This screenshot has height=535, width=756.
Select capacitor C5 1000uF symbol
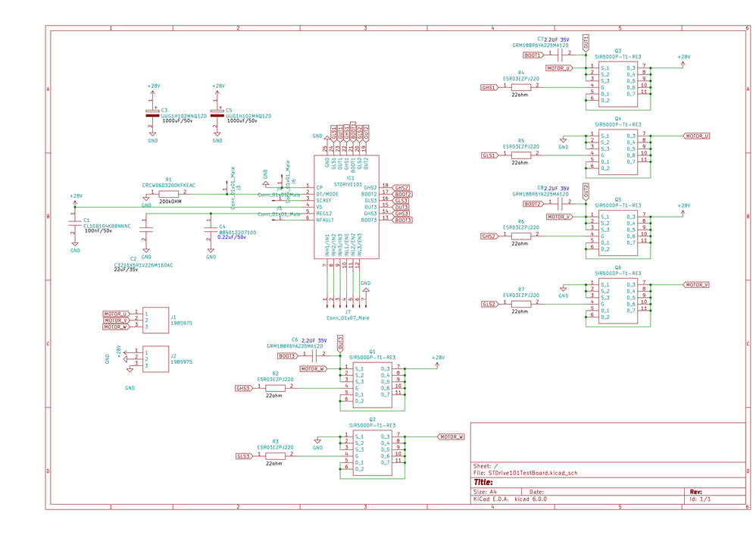click(x=217, y=114)
